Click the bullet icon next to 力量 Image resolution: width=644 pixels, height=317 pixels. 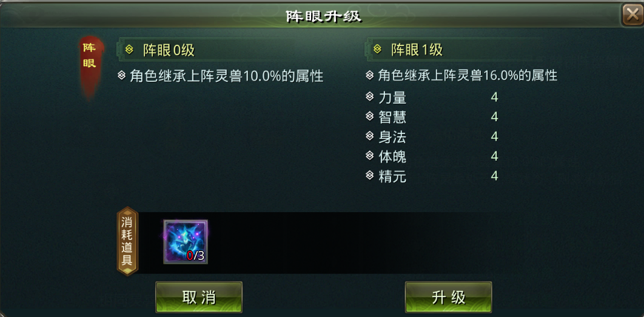(369, 97)
